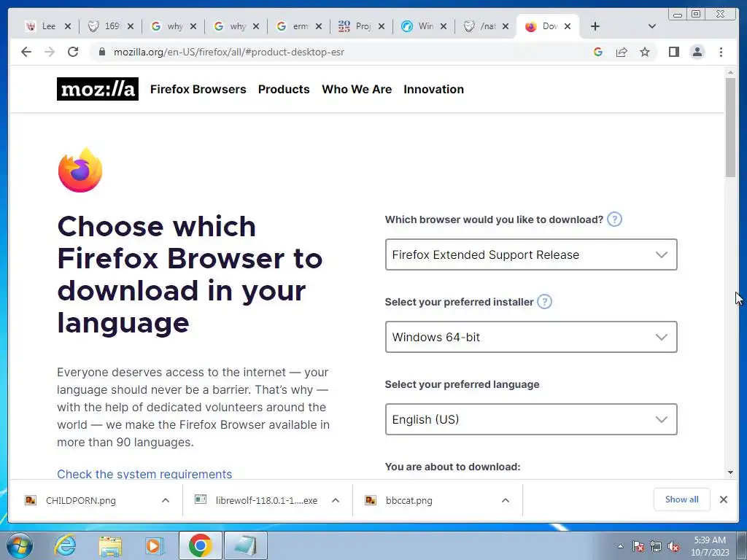The height and width of the screenshot is (560, 747).
Task: Close the active Firefox download tab
Action: click(x=568, y=27)
